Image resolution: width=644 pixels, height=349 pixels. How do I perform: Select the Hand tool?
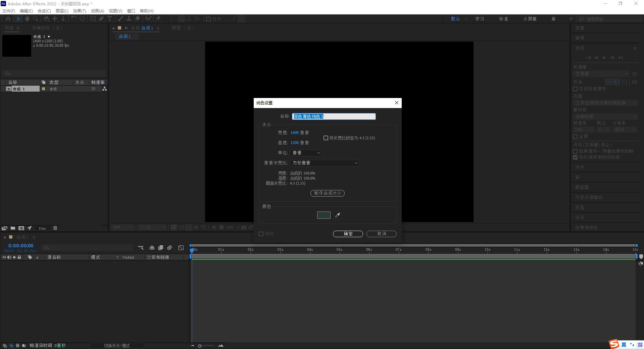[x=27, y=19]
